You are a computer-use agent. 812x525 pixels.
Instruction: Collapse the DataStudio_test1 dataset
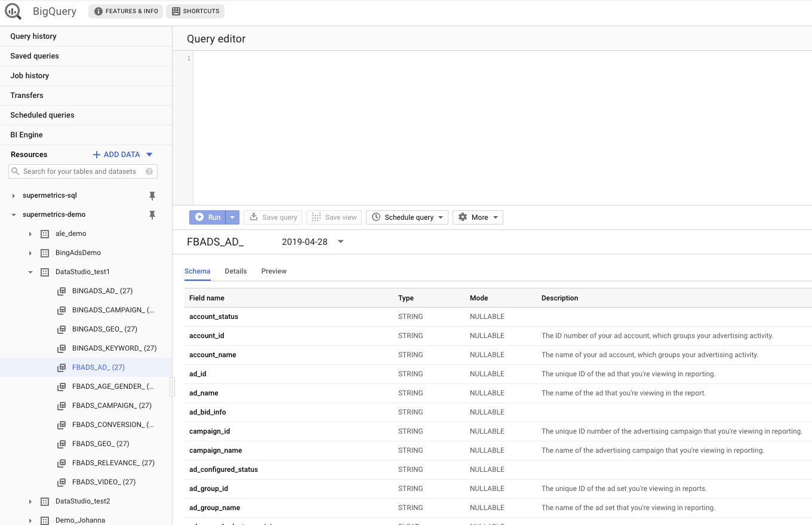[30, 272]
